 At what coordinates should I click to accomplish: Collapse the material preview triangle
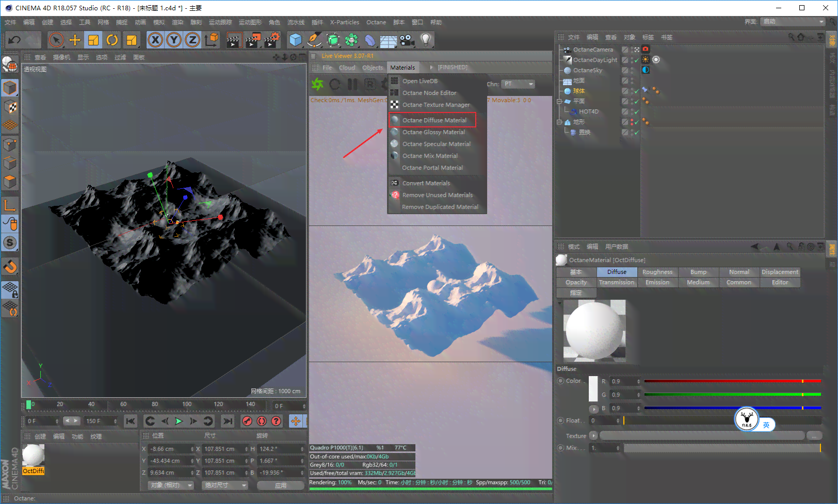(559, 303)
